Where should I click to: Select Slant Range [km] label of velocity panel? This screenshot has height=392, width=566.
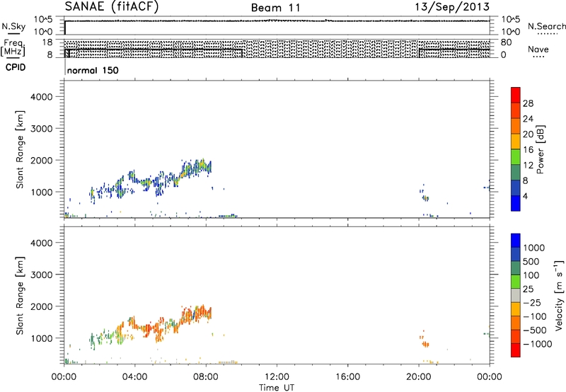coord(20,295)
